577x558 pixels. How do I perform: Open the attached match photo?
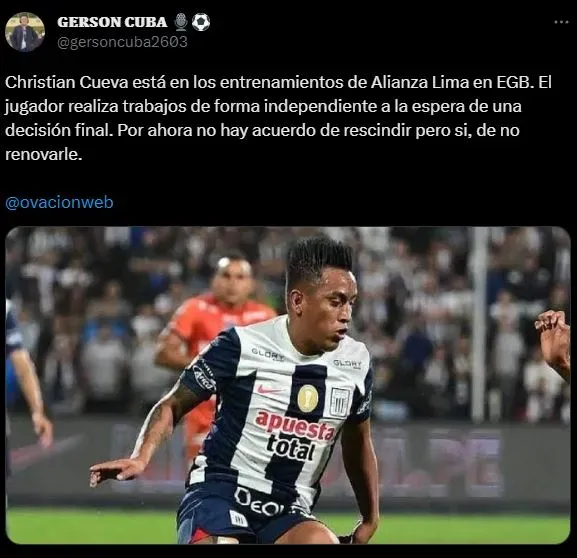click(x=288, y=385)
